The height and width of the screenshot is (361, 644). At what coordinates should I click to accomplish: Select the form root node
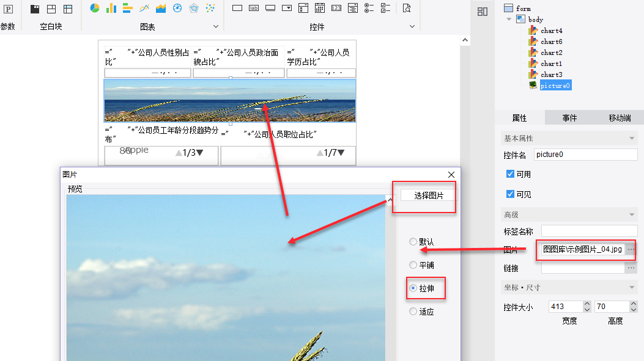[x=524, y=9]
